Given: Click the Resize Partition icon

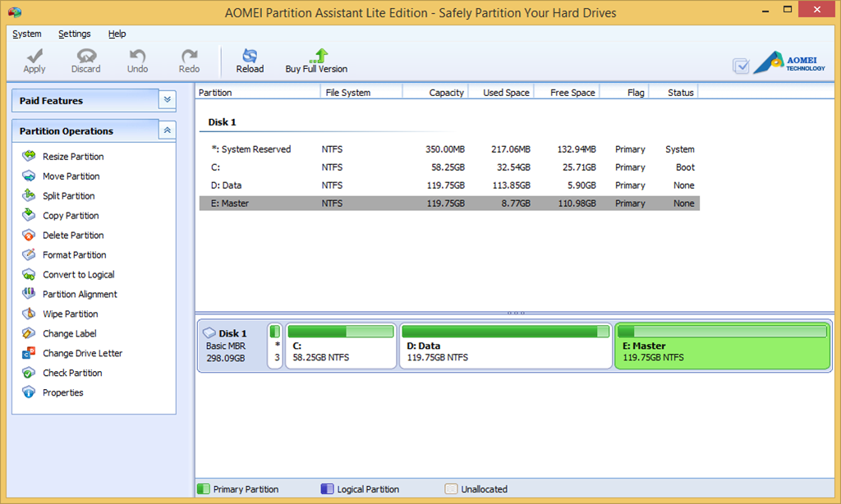Looking at the screenshot, I should pyautogui.click(x=29, y=156).
